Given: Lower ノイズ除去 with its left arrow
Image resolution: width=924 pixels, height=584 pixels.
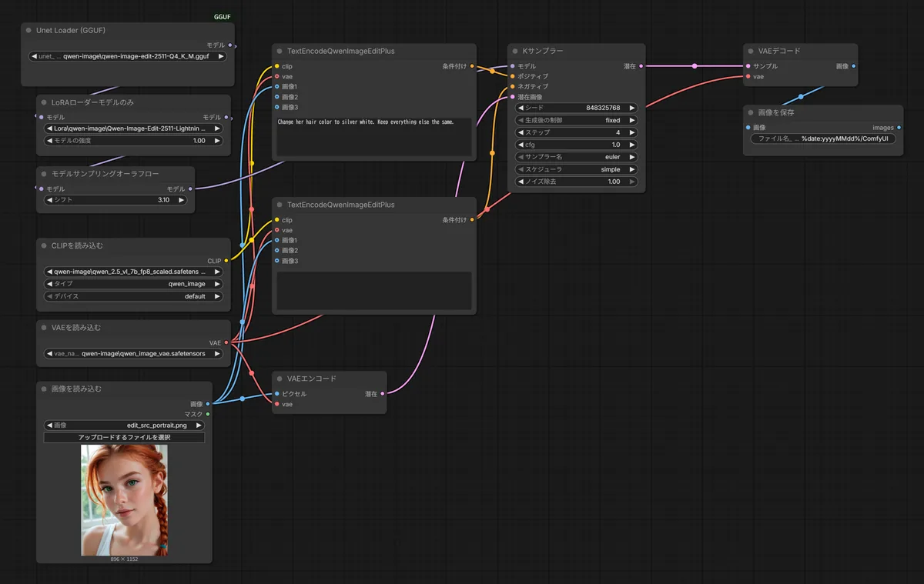Looking at the screenshot, I should (x=521, y=182).
